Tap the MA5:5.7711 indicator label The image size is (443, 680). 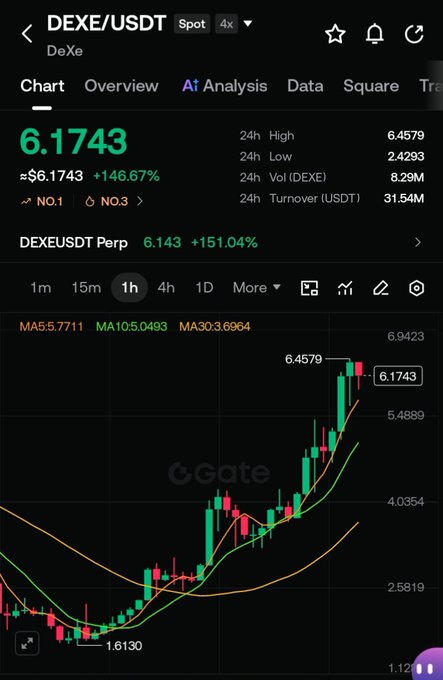51,326
